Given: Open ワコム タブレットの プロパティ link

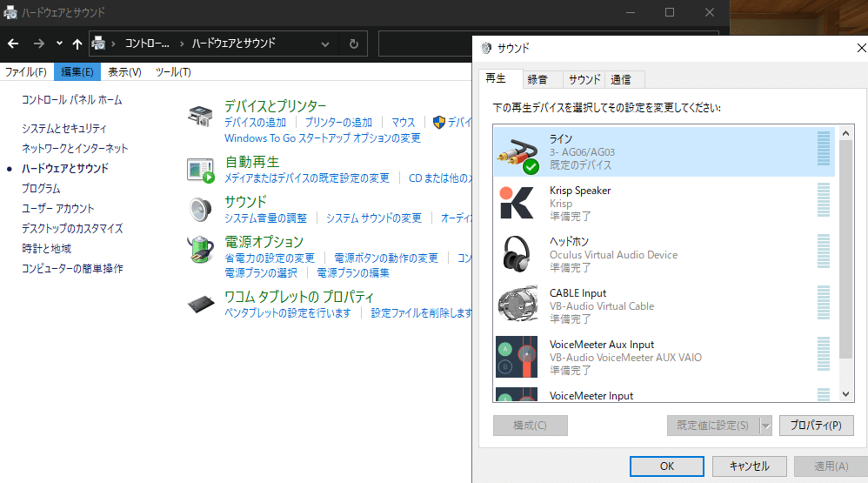Looking at the screenshot, I should point(299,297).
